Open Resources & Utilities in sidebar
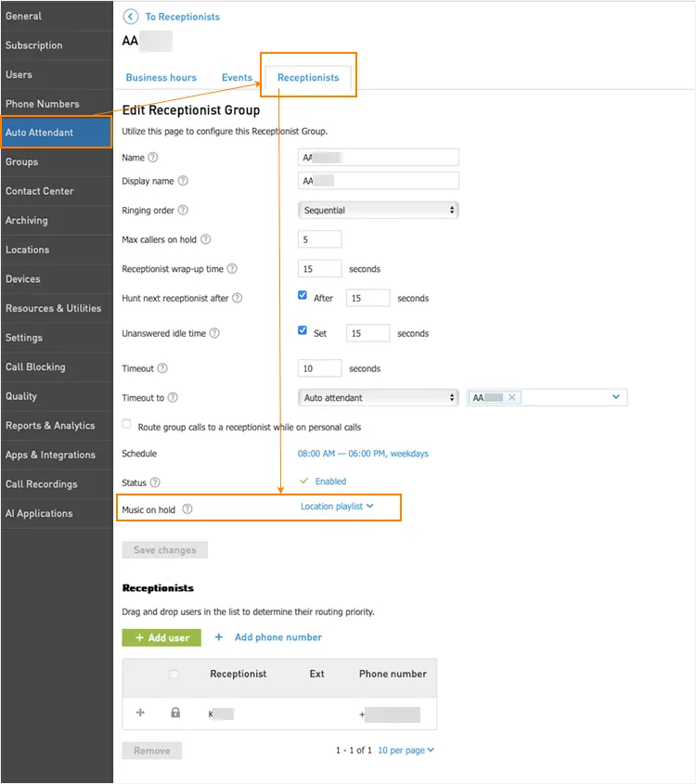Viewport: 696px width, 784px height. [57, 308]
